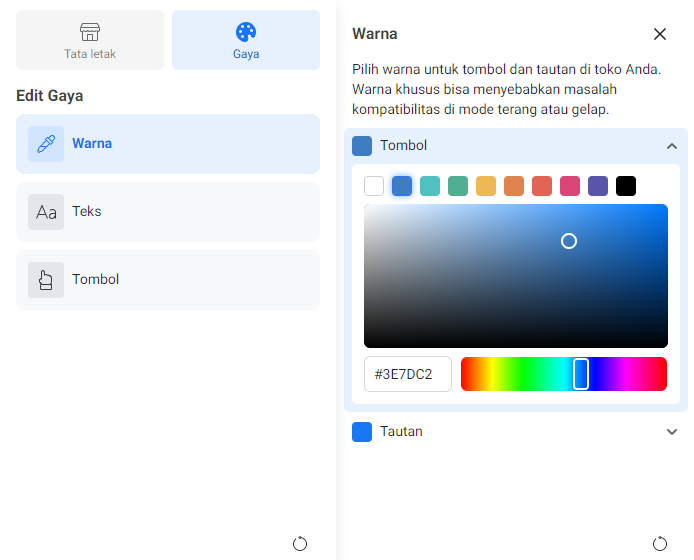Click the reset icon at bottom of left panel
Image resolution: width=694 pixels, height=560 pixels.
click(x=300, y=544)
